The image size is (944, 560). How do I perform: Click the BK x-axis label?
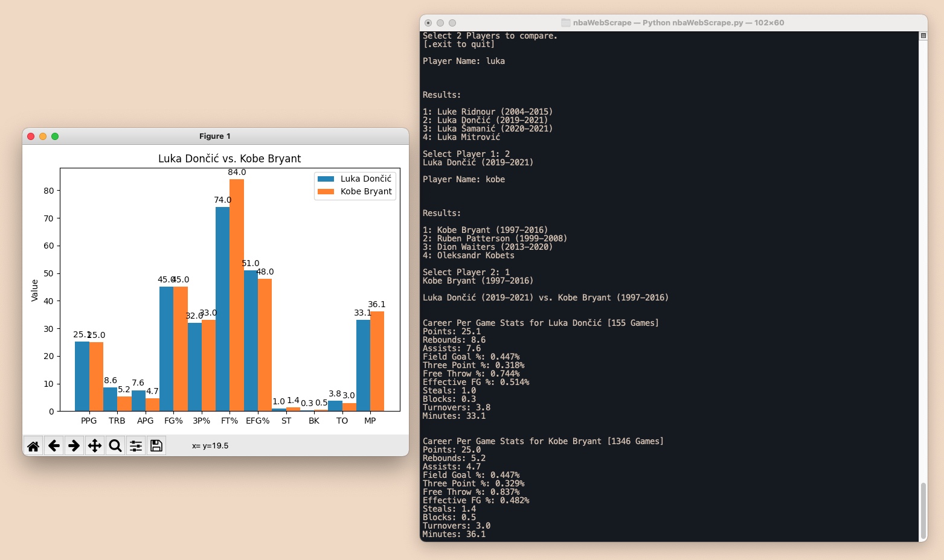coord(314,421)
